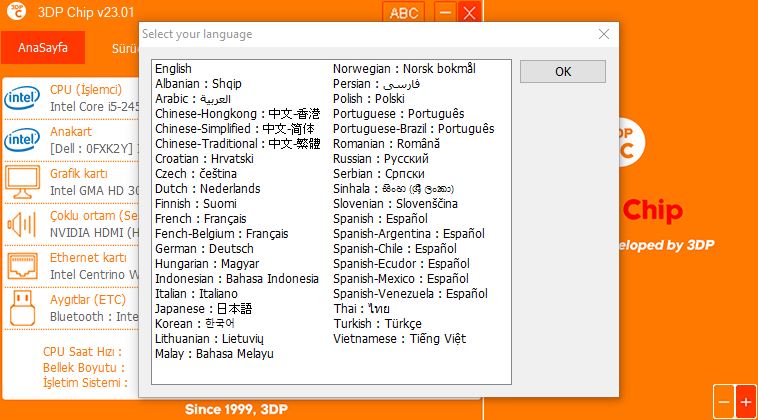This screenshot has height=420, width=758.
Task: Click the ABC language button in 3DP Chip
Action: [x=403, y=12]
